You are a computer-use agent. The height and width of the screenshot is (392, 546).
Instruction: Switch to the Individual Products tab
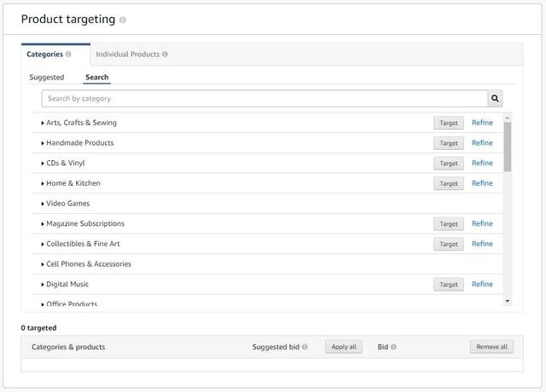[x=131, y=55]
